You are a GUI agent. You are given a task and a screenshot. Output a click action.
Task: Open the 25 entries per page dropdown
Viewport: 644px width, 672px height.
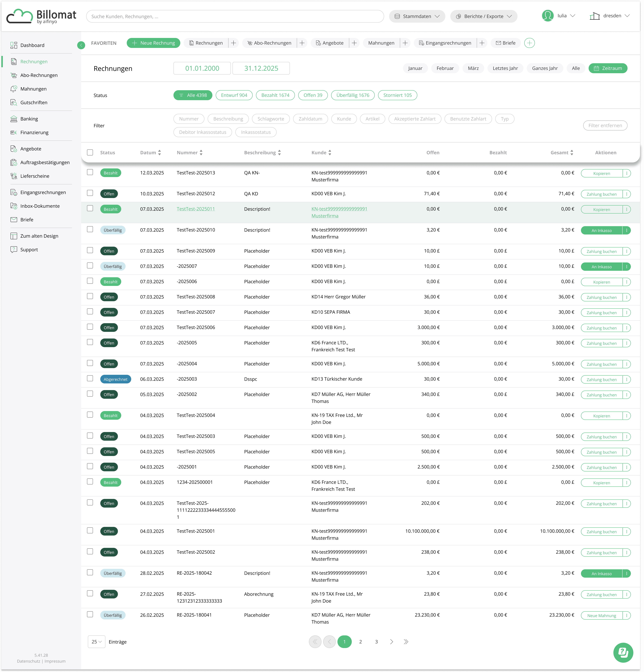tap(96, 642)
